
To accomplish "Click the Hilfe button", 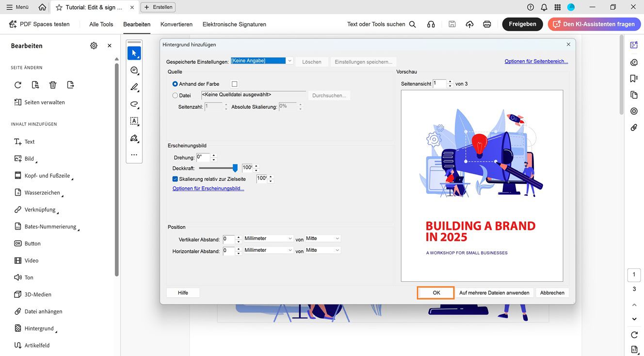I will tap(183, 293).
